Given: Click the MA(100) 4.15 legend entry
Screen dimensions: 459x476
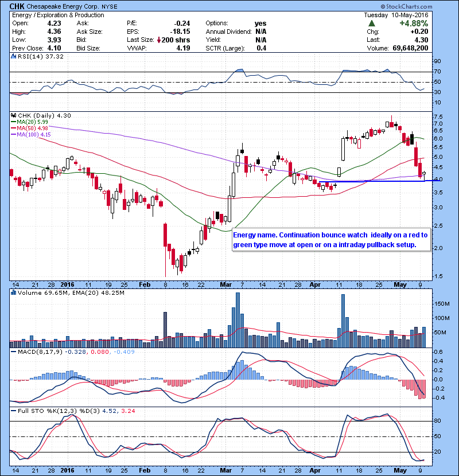Looking at the screenshot, I should pos(31,134).
